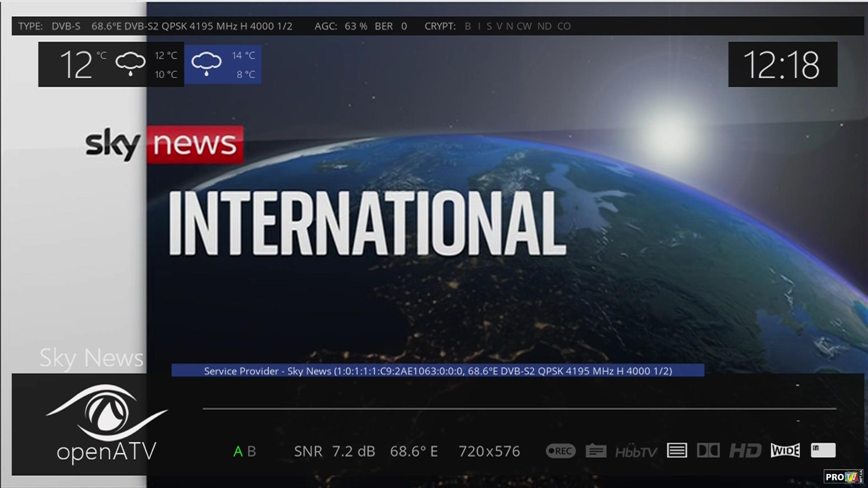Image resolution: width=868 pixels, height=488 pixels.
Task: Click the HbbTV indicator icon
Action: coord(636,451)
